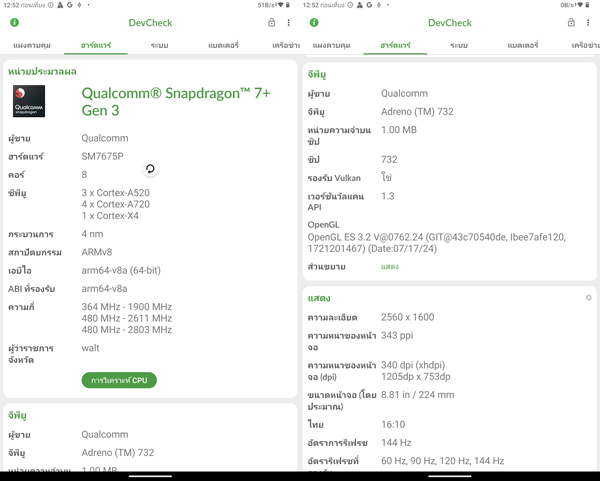600x481 pixels.
Task: Select the ระบบ tab on the right screen
Action: point(459,46)
